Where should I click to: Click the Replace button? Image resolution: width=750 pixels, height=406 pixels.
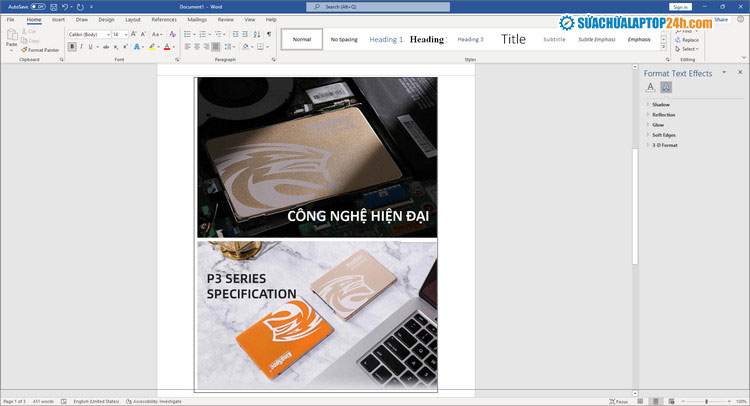click(687, 40)
